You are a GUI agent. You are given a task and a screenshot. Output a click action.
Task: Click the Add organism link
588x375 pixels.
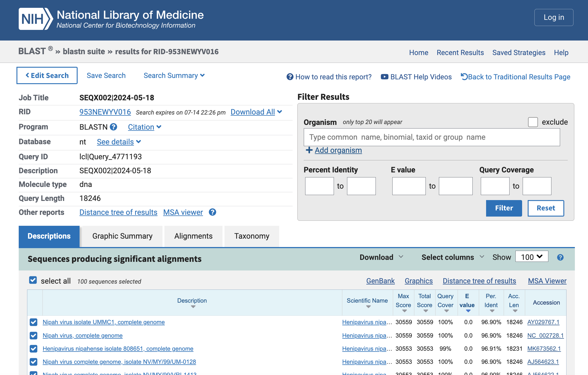338,150
